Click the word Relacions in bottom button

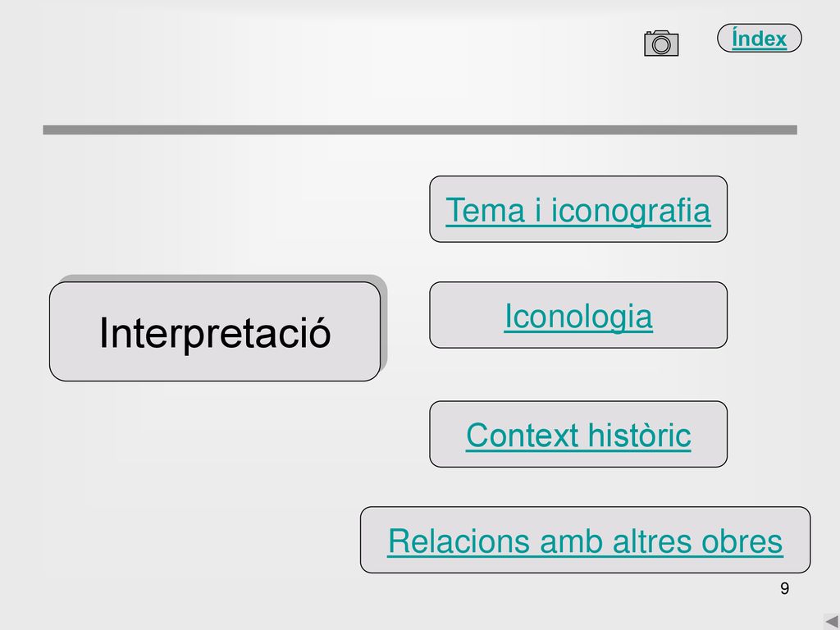(x=459, y=541)
